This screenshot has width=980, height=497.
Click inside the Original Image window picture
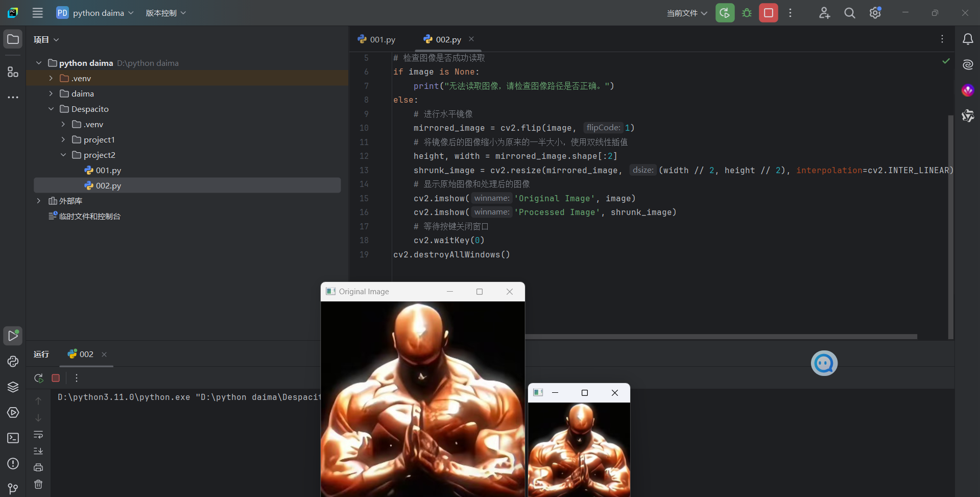click(422, 399)
